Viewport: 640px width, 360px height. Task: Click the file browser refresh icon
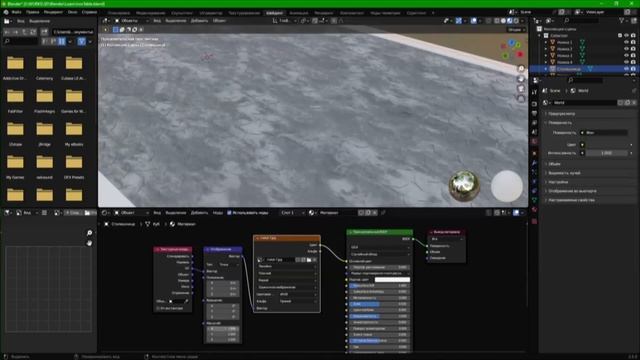[33, 31]
